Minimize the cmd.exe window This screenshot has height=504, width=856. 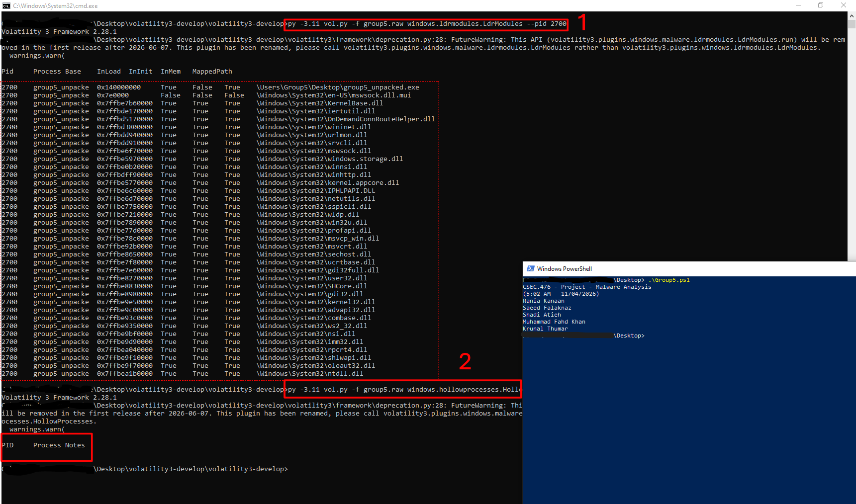798,5
